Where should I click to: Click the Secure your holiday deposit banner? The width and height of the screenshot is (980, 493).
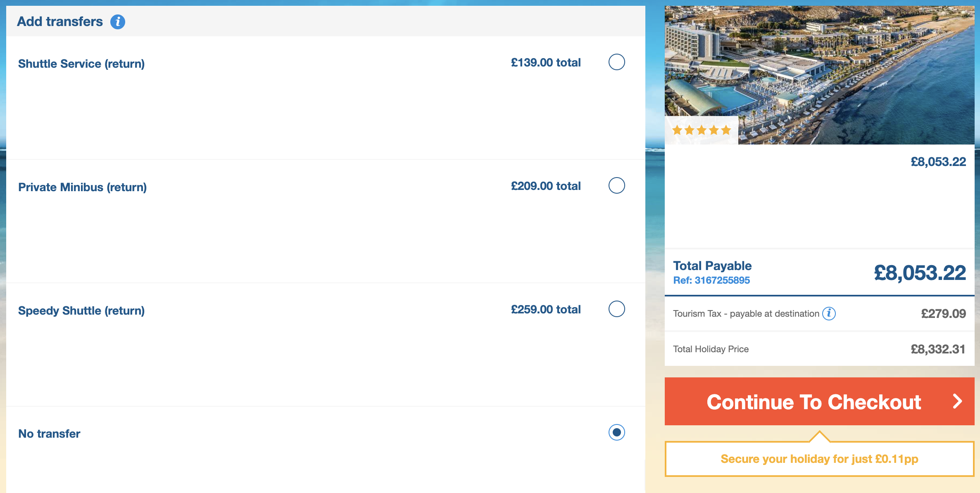point(819,459)
